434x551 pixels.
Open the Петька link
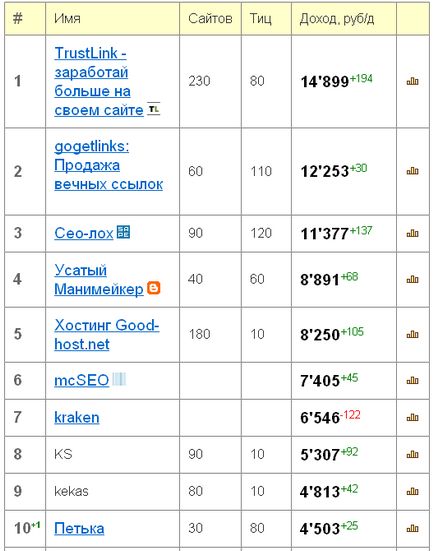click(79, 529)
